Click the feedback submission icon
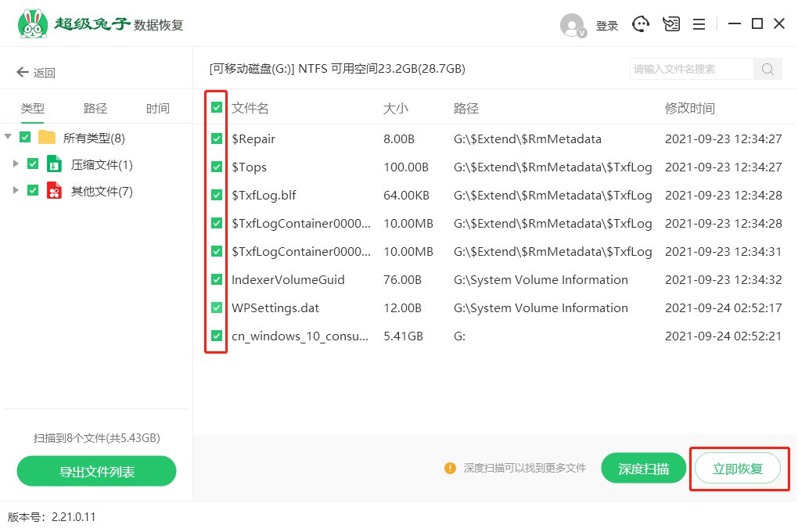This screenshot has width=798, height=532. [671, 23]
